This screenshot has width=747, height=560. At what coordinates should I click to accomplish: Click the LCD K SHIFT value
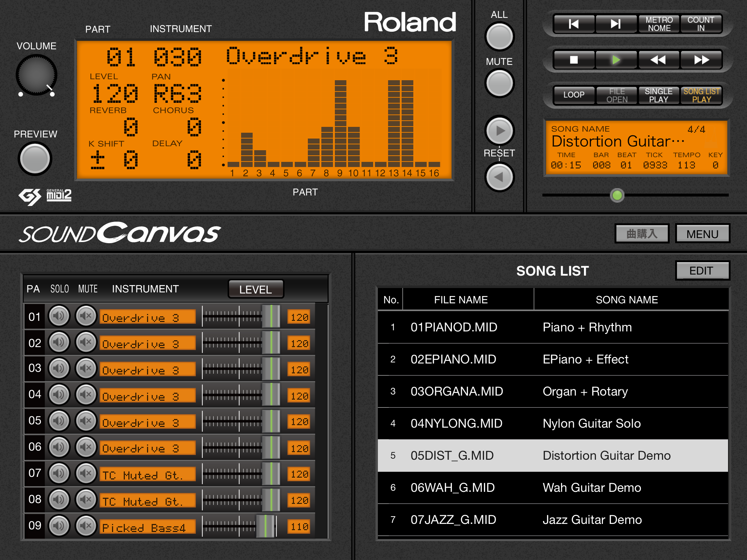tap(114, 160)
